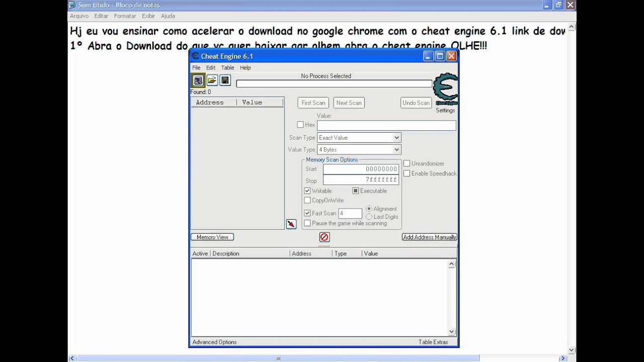Click the red arrow add-to-list icon

[x=291, y=224]
